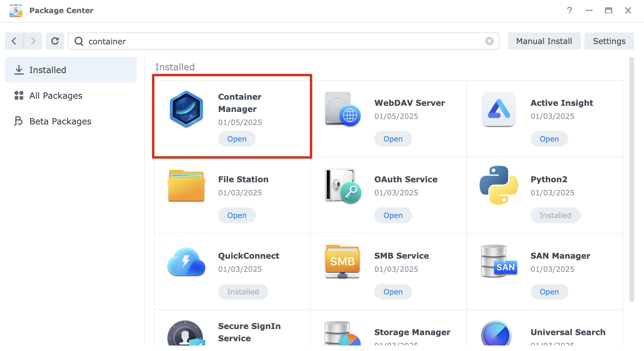Click the Installed button under QuickConnect
The image size is (644, 351).
tap(243, 292)
